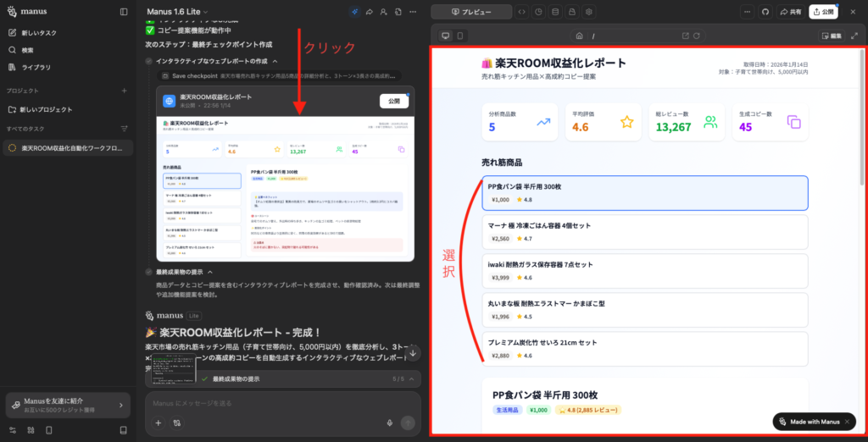868x442 pixels.
Task: Switch to the プレビュー tab
Action: tap(471, 12)
